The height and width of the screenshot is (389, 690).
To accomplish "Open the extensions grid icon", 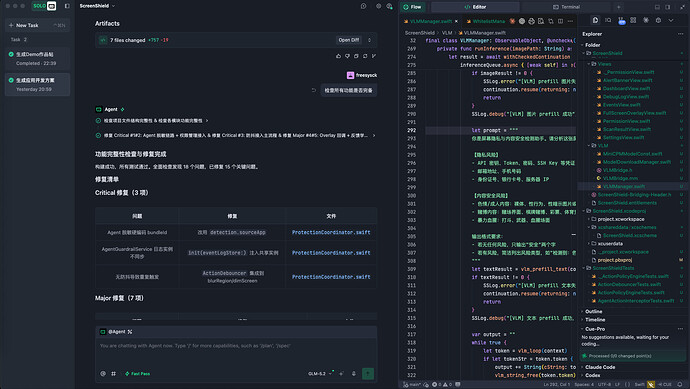I will point(633,20).
